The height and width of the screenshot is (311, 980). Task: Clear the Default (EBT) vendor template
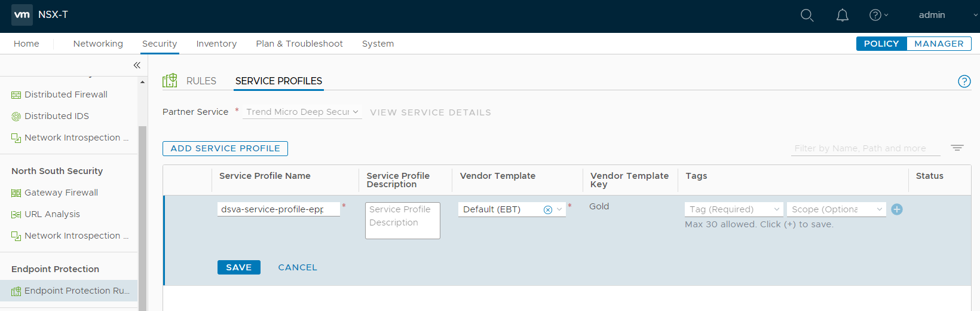coord(547,210)
